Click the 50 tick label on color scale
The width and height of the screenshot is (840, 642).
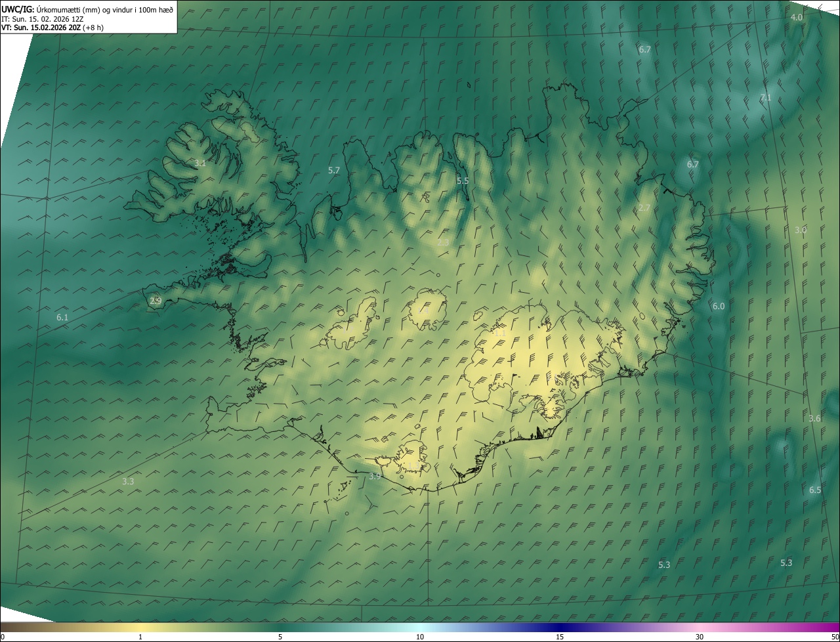835,637
